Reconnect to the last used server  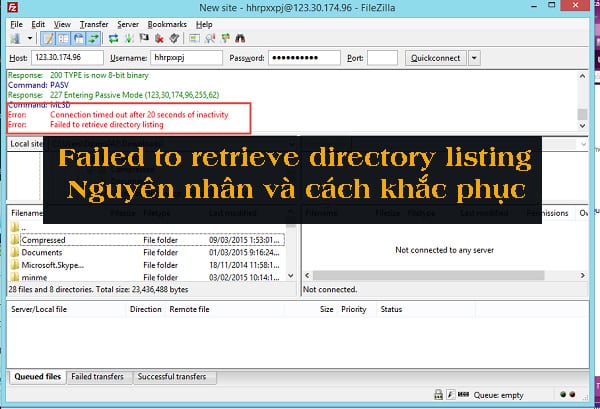tap(174, 38)
